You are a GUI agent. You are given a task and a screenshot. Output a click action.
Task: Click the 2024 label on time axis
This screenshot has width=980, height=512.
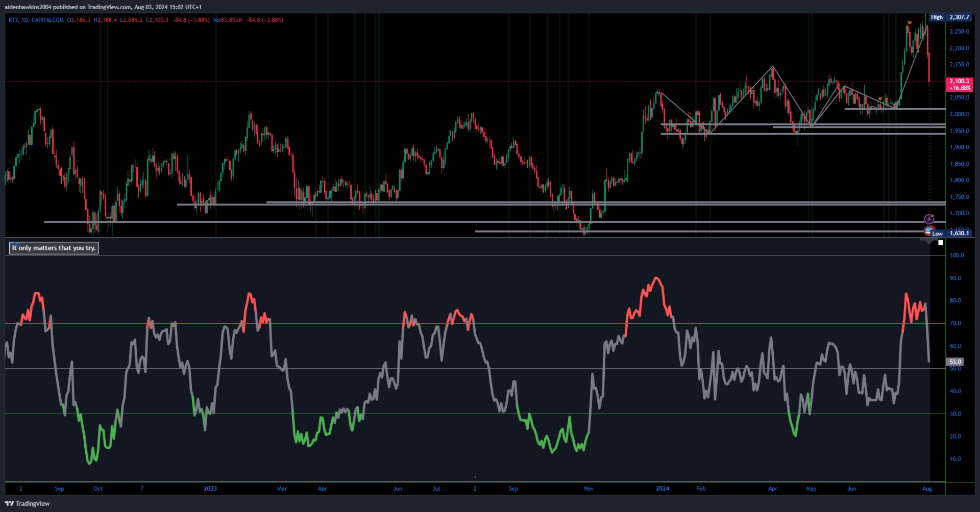click(x=663, y=489)
